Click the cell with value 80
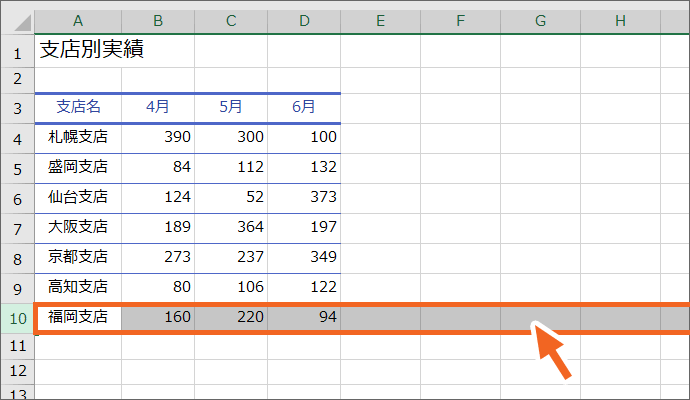 pos(158,288)
